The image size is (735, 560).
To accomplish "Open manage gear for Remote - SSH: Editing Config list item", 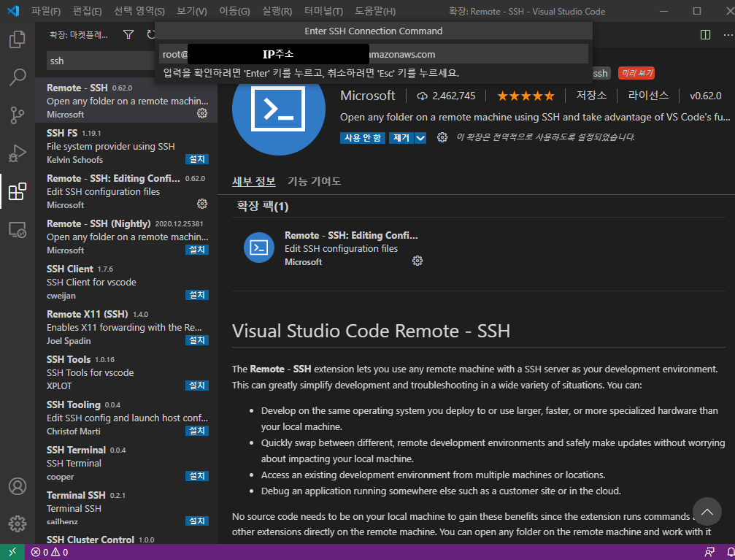I will (202, 204).
